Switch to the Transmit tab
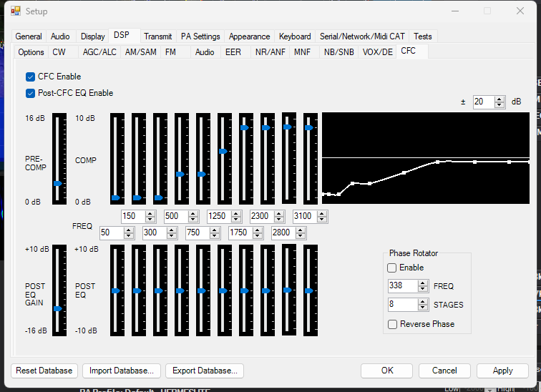 (157, 36)
